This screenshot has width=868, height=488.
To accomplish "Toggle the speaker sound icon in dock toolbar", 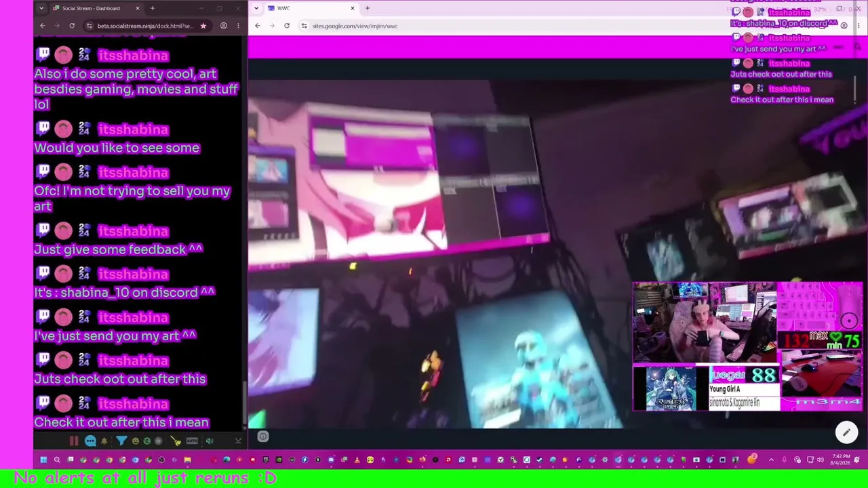I will point(210,441).
